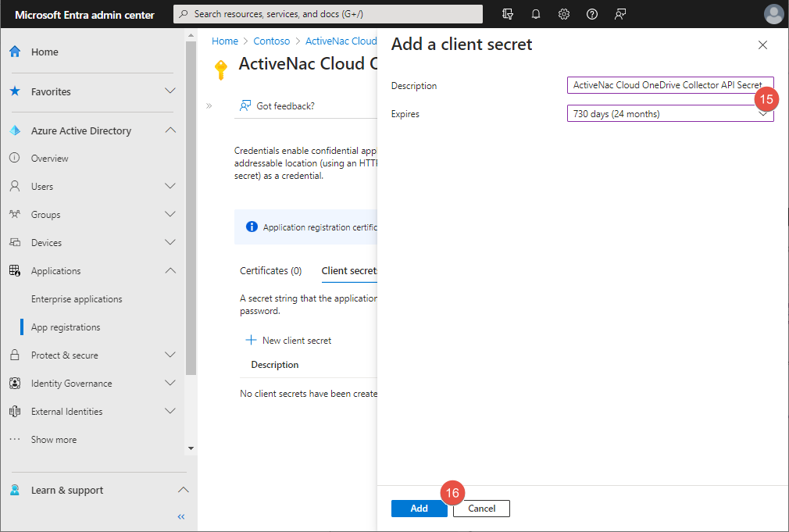The image size is (789, 532).
Task: Open the settings gear in the top bar
Action: pyautogui.click(x=564, y=13)
